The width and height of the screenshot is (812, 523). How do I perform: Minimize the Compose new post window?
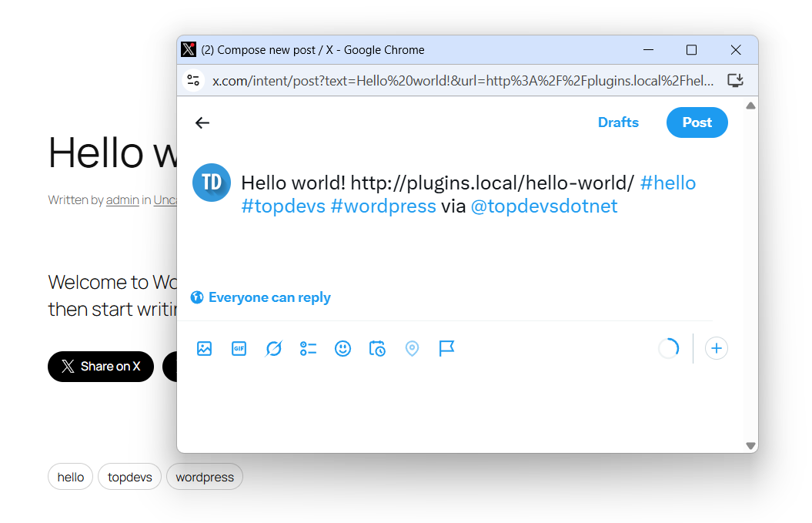tap(648, 50)
